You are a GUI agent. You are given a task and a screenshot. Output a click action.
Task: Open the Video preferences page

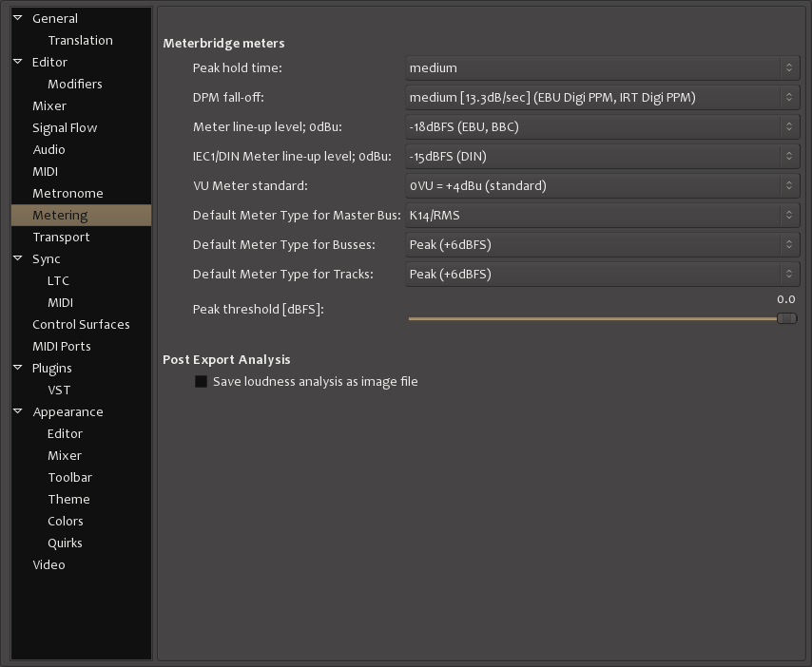tap(48, 564)
